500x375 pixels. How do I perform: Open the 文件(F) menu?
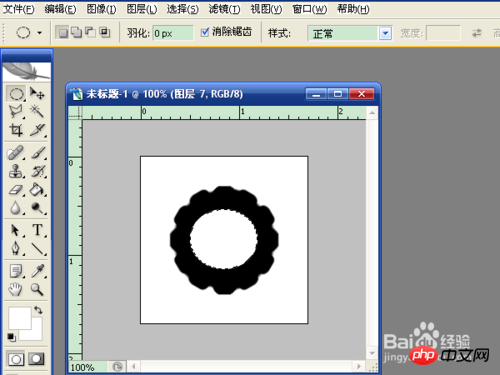(x=19, y=9)
